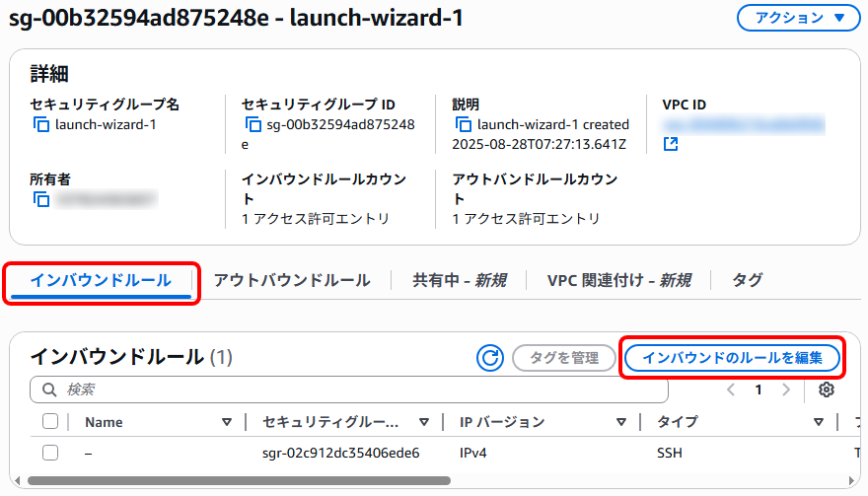Copy the owner account ID
The height and width of the screenshot is (496, 868).
point(41,200)
